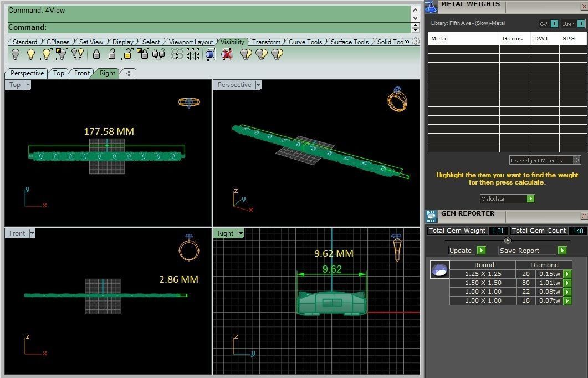Viewport: 588px width, 378px height.
Task: Open the Select toolbar tab
Action: (x=151, y=42)
